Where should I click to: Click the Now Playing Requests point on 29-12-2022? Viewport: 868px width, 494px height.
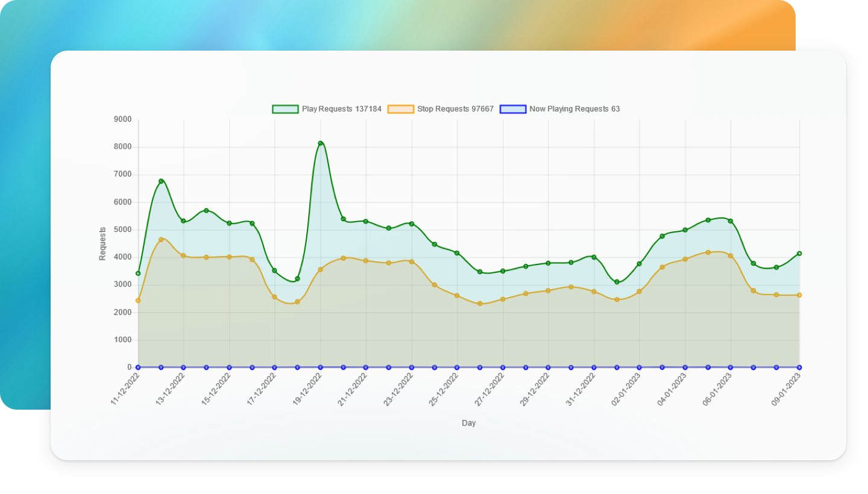548,367
